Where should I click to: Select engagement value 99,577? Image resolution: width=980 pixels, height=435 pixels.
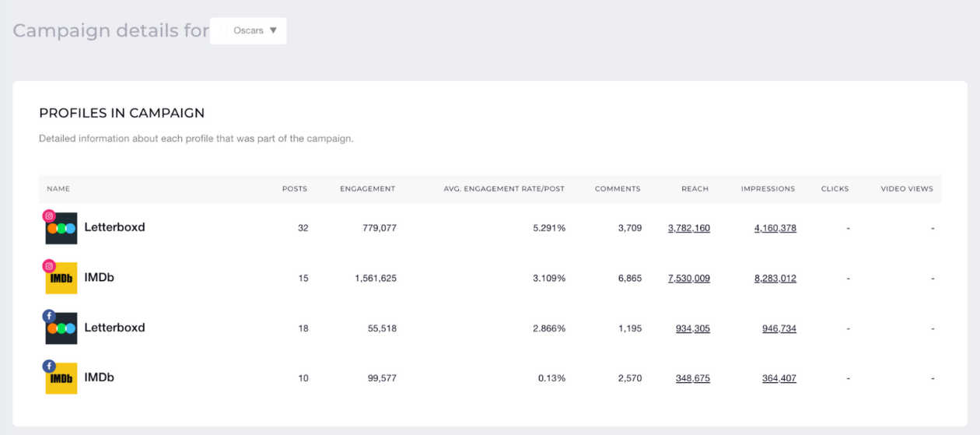point(382,378)
